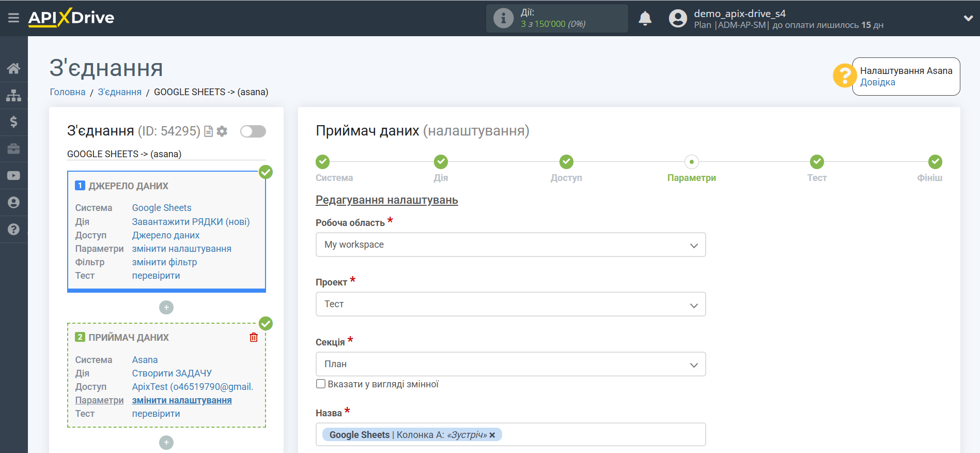Click the Редагування налаштувань heading
Image resolution: width=980 pixels, height=453 pixels.
[387, 200]
